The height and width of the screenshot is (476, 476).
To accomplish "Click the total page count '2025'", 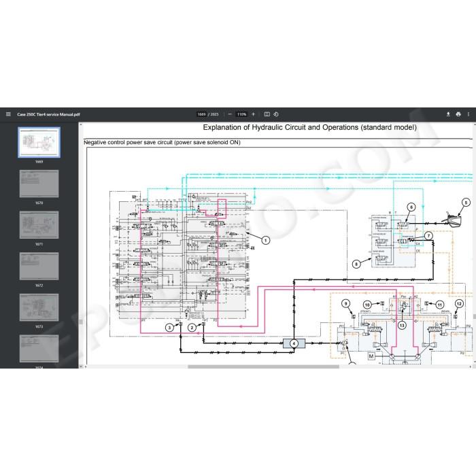I will (214, 114).
